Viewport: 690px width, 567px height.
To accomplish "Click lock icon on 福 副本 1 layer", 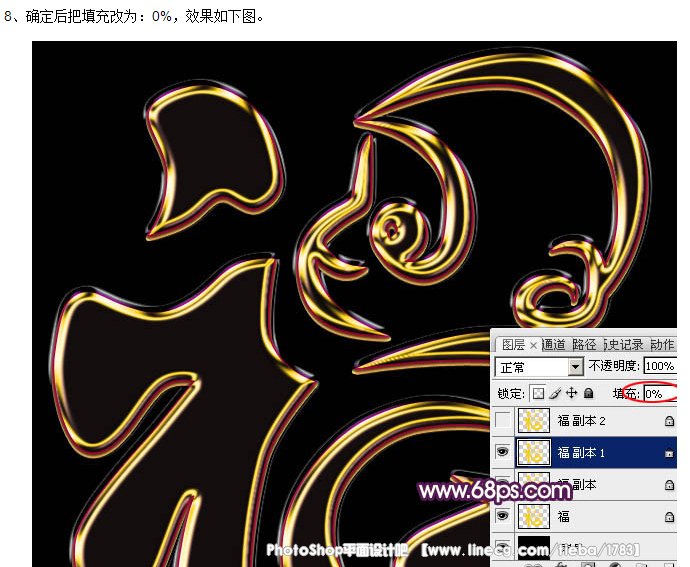I will 669,454.
